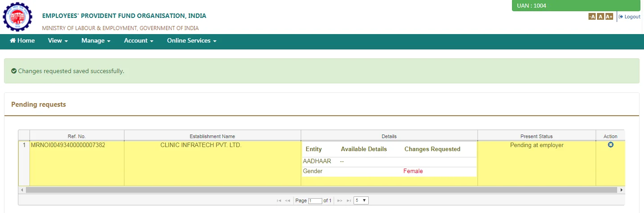Click the horizontal scrollbar of the requests table
This screenshot has width=644, height=213.
point(322,190)
